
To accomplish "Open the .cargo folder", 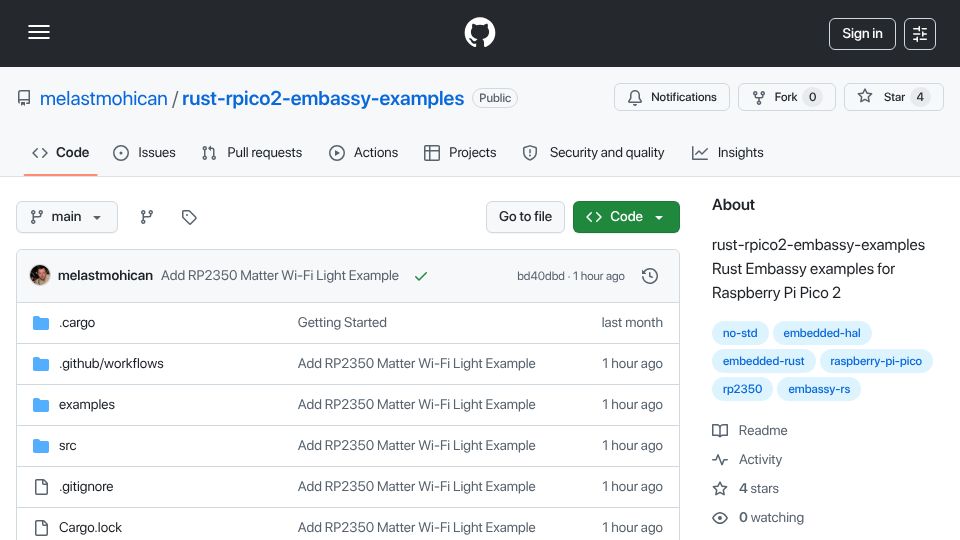I will point(77,323).
